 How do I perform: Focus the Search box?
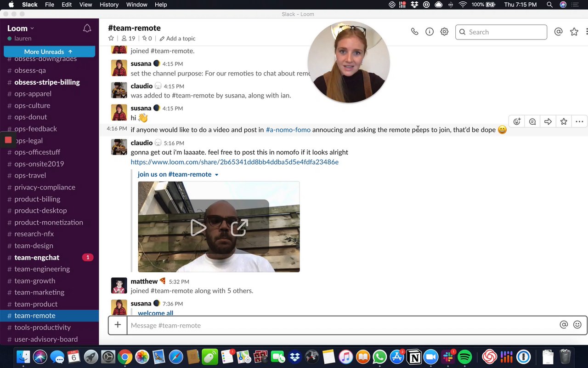point(501,32)
